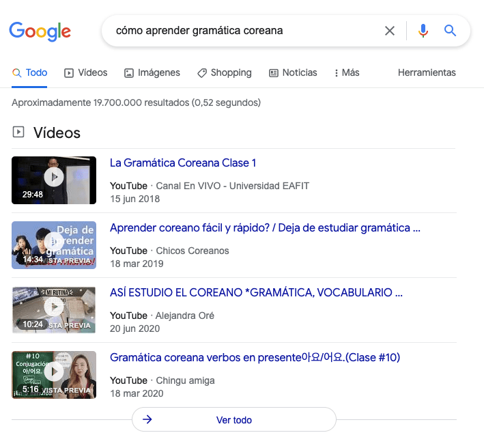Screen dimensions: 484x448
Task: Select the Todo tab
Action: [29, 72]
